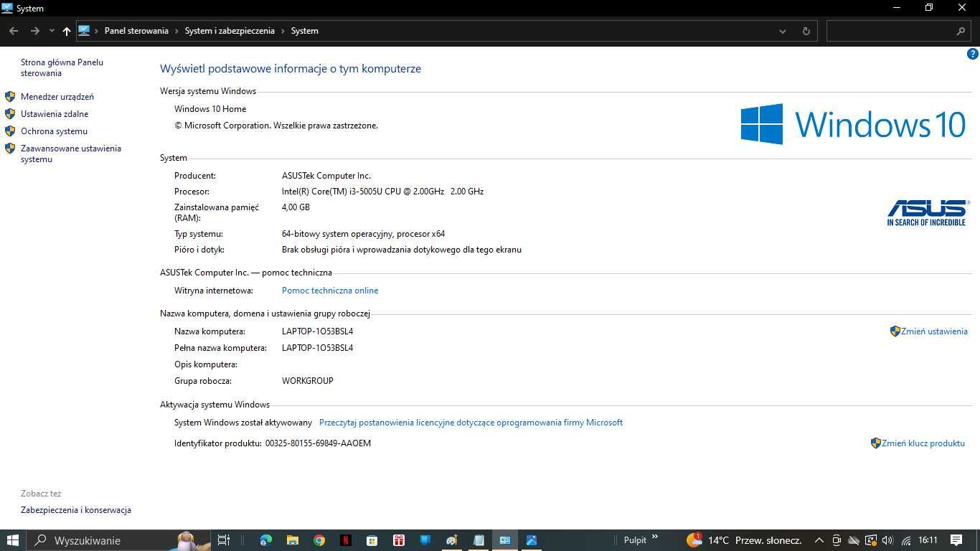Open the Windows Start menu

point(13,540)
